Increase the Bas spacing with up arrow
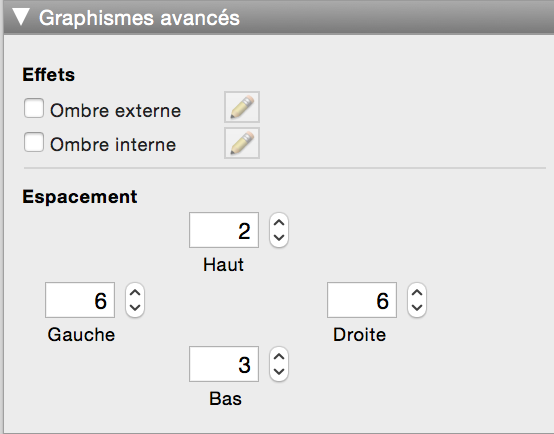554x434 pixels. (279, 357)
